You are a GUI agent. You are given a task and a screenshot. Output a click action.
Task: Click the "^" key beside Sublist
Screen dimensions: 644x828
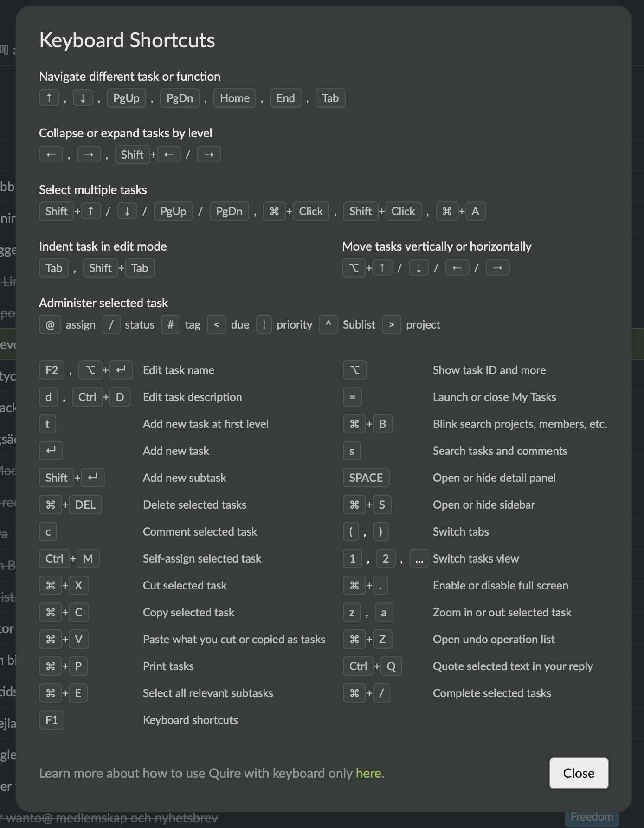point(328,324)
